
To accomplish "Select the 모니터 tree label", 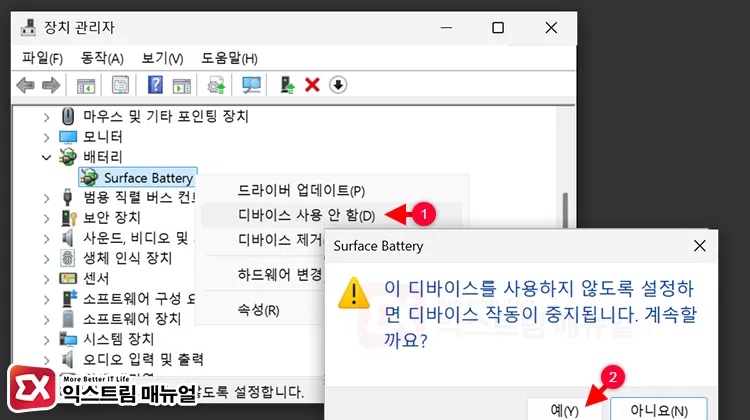I will point(102,137).
